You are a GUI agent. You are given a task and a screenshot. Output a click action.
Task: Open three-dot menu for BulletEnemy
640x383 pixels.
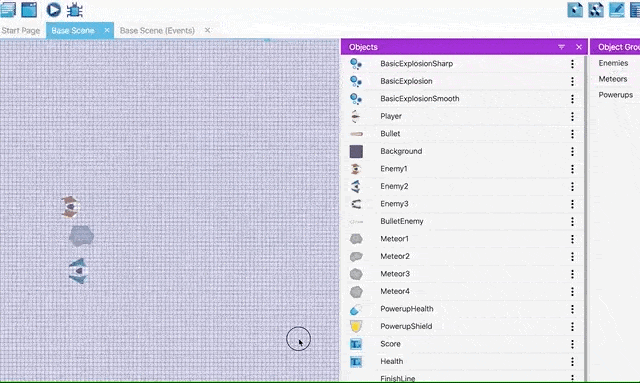click(572, 221)
